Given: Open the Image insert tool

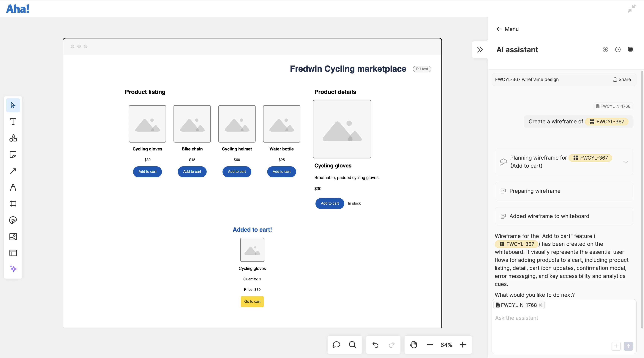Looking at the screenshot, I should (x=13, y=236).
